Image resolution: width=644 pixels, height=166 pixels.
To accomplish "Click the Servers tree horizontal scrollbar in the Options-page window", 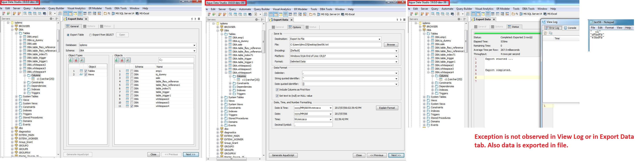I will pyautogui.click(x=232, y=159).
